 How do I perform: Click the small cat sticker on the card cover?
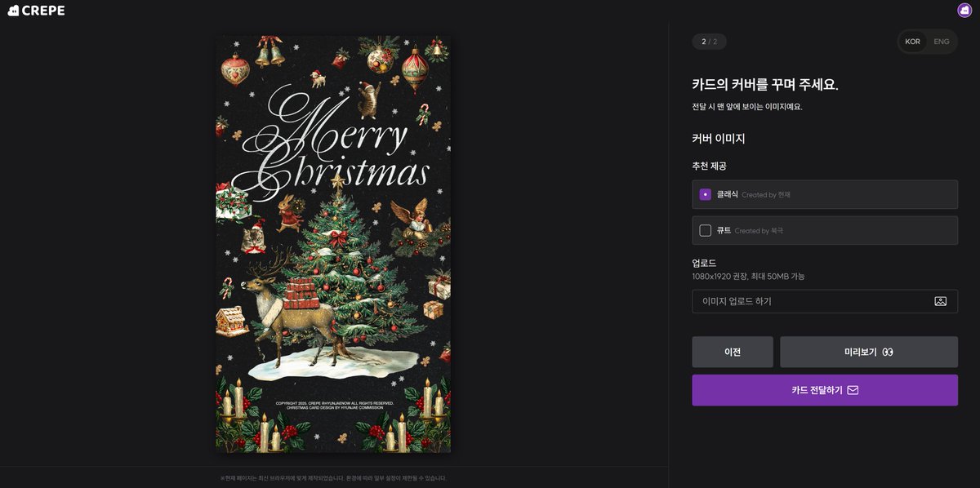[369, 102]
